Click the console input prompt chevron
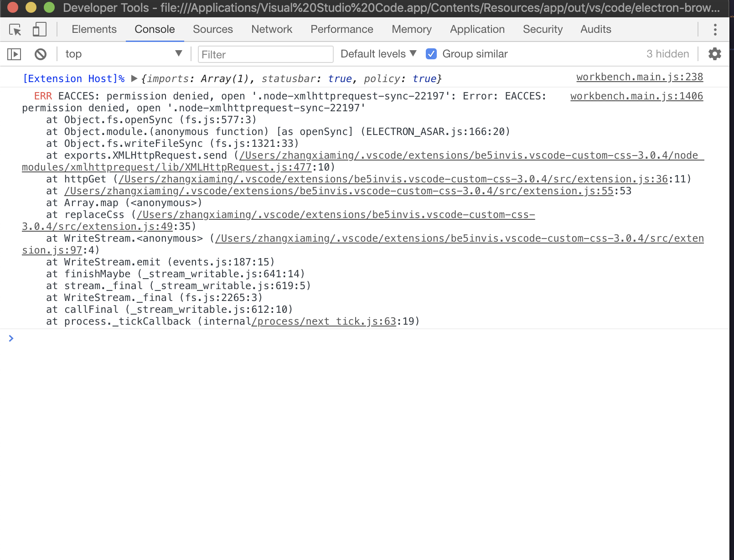This screenshot has width=734, height=560. coord(11,338)
